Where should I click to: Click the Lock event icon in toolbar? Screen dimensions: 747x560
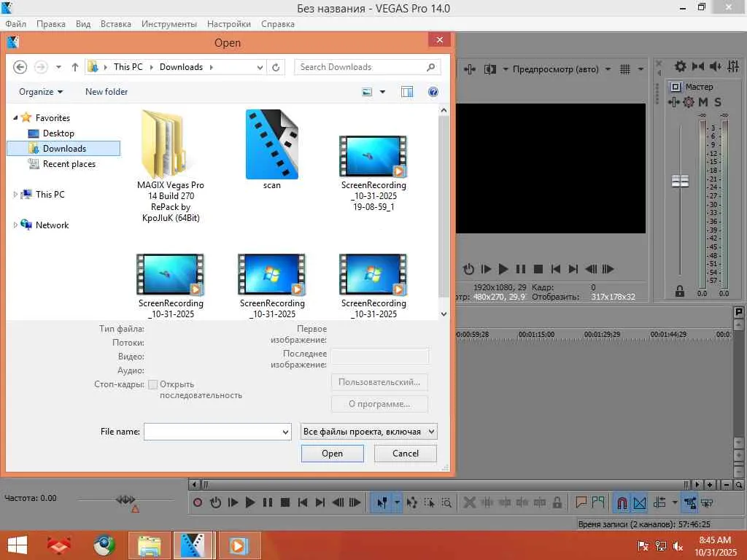pyautogui.click(x=557, y=502)
